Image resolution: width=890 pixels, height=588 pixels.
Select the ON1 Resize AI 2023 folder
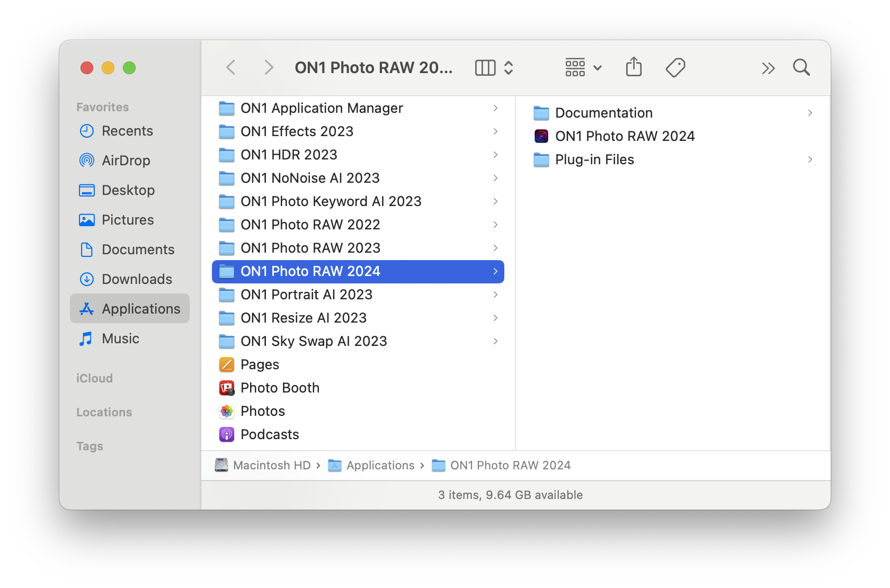[358, 318]
